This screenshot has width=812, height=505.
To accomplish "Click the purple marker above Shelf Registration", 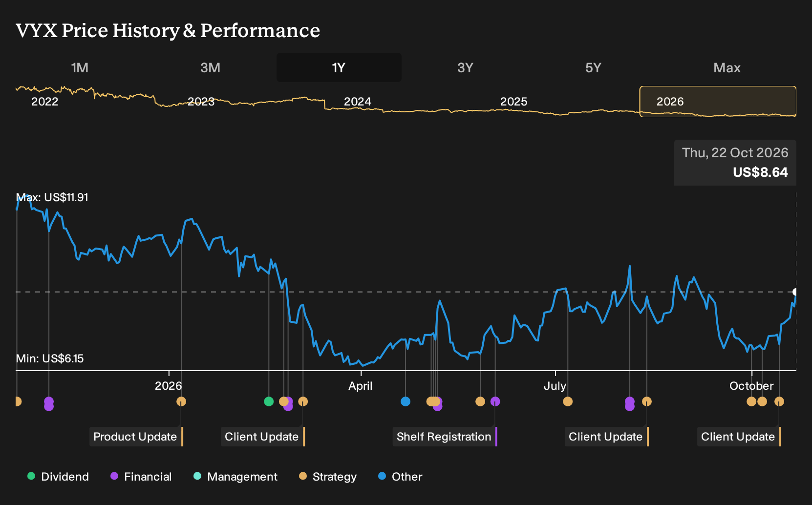I will (x=495, y=401).
